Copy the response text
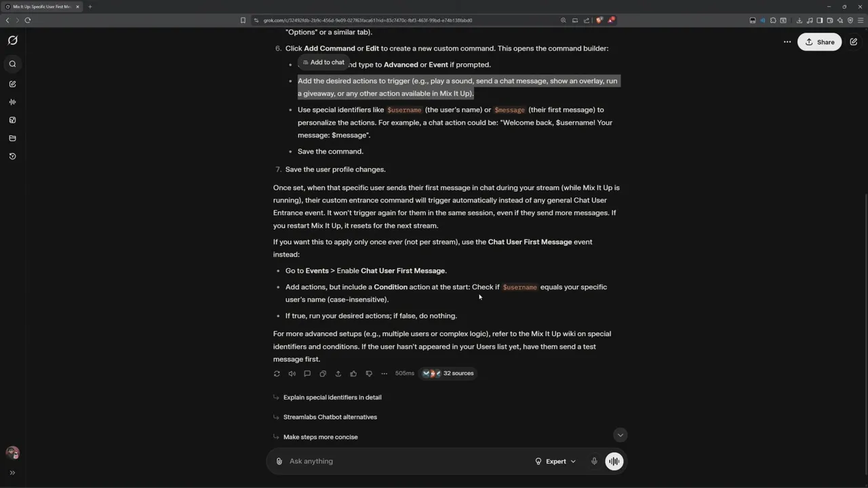 323,373
